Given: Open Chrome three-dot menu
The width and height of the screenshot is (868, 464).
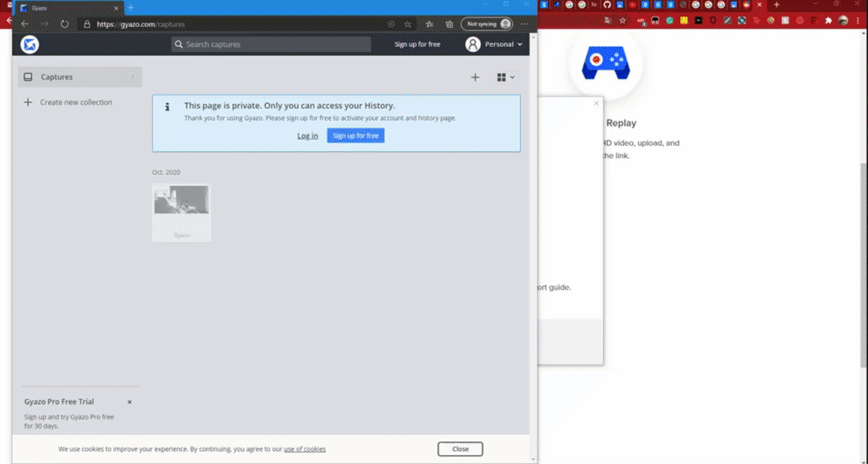Looking at the screenshot, I should coord(858,21).
